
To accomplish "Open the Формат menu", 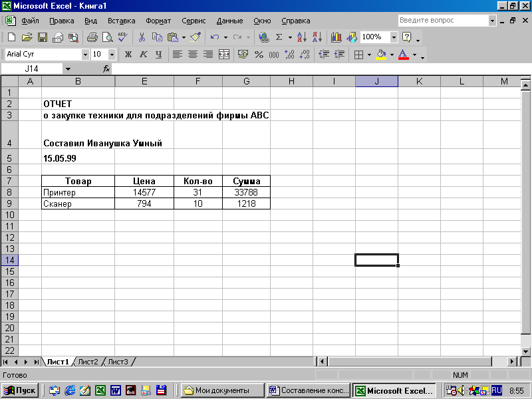I will pos(158,21).
